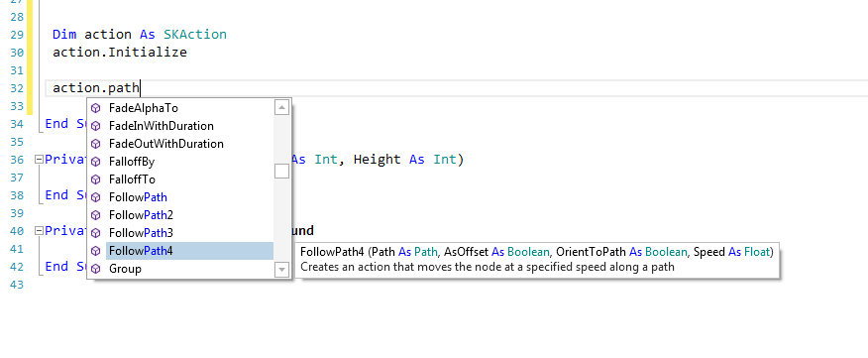Select FollowPath from the autocomplete list
868x358 pixels.
(138, 197)
